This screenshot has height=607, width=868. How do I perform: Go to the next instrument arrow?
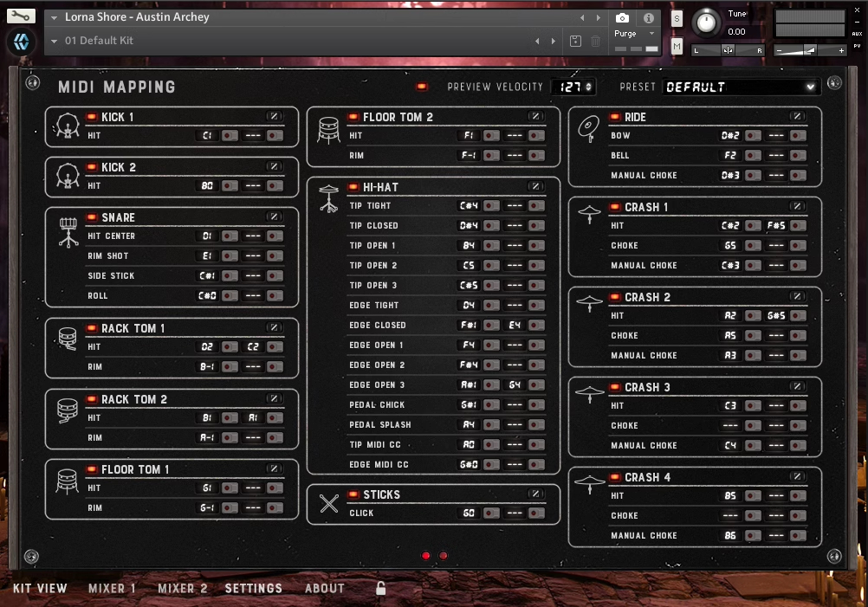(599, 17)
